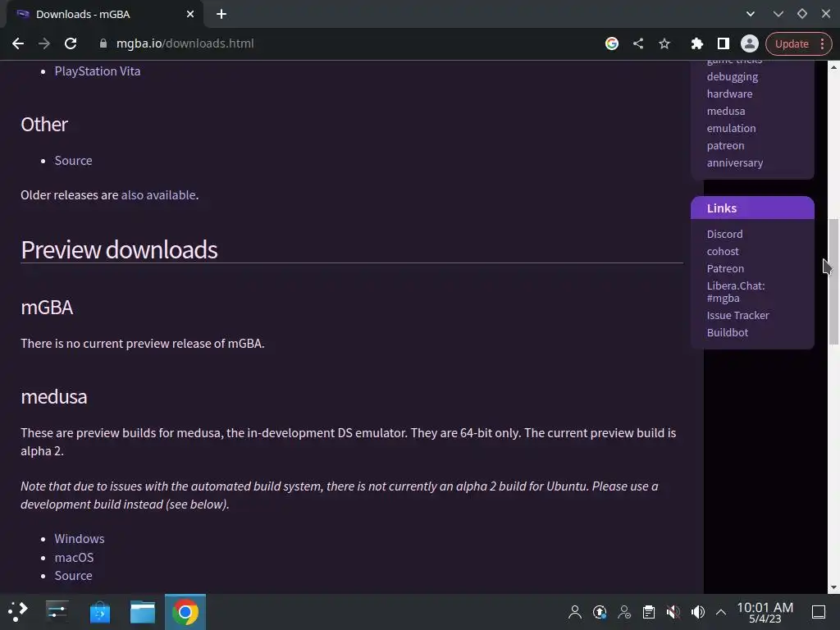Open Chrome three-dot menu

click(822, 44)
